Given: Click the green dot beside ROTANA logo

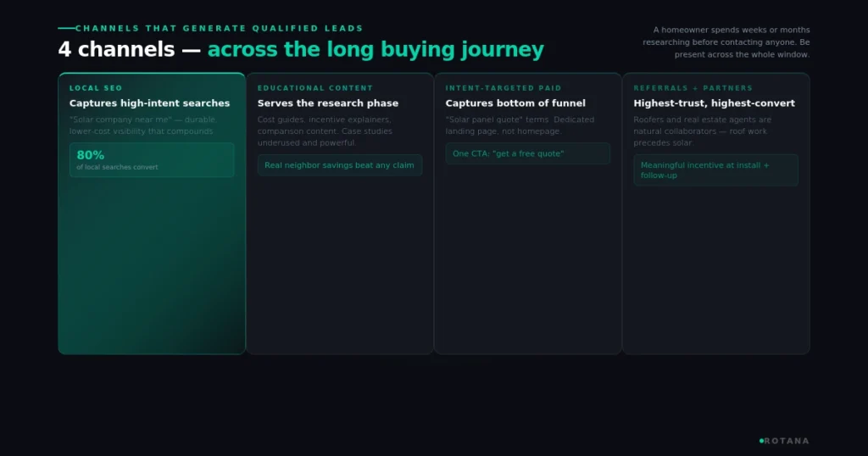Looking at the screenshot, I should (x=761, y=441).
